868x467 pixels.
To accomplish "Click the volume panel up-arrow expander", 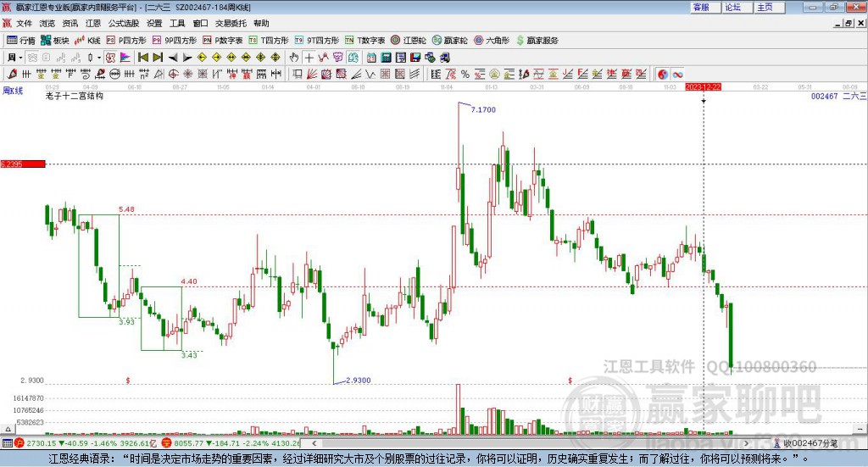I will pos(8,429).
